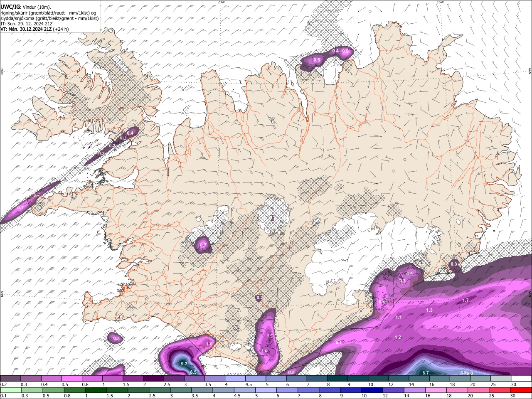Pick the pale blue 4 swatch in upper legend row

click(x=235, y=378)
